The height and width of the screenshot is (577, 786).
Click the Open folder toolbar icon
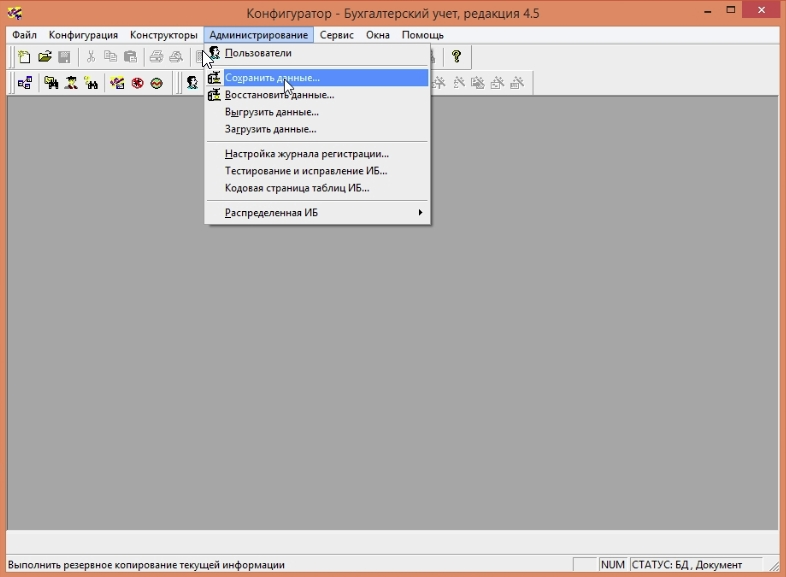coord(45,57)
